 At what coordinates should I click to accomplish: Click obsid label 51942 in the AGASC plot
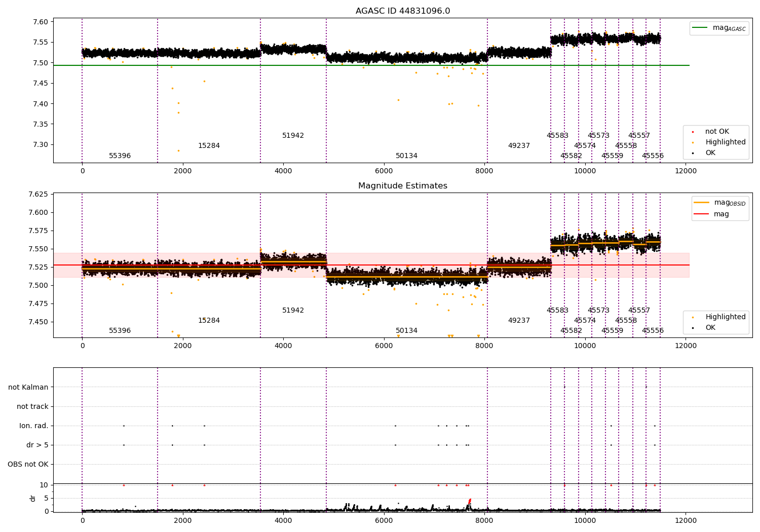pyautogui.click(x=293, y=136)
